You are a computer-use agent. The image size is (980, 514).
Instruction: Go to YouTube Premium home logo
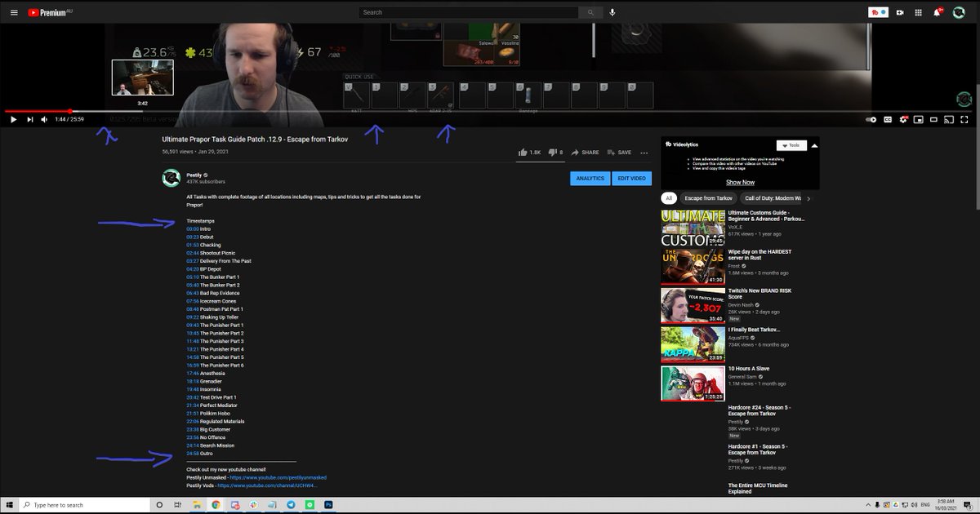tap(48, 12)
